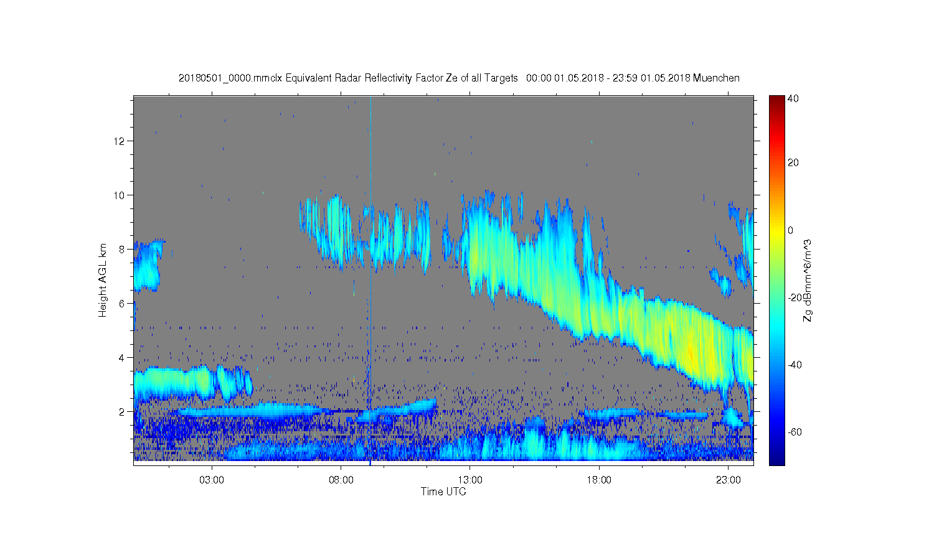Click the reflectivity colorbar gradient strip
Viewport: 934px width, 560px height.
pos(776,280)
